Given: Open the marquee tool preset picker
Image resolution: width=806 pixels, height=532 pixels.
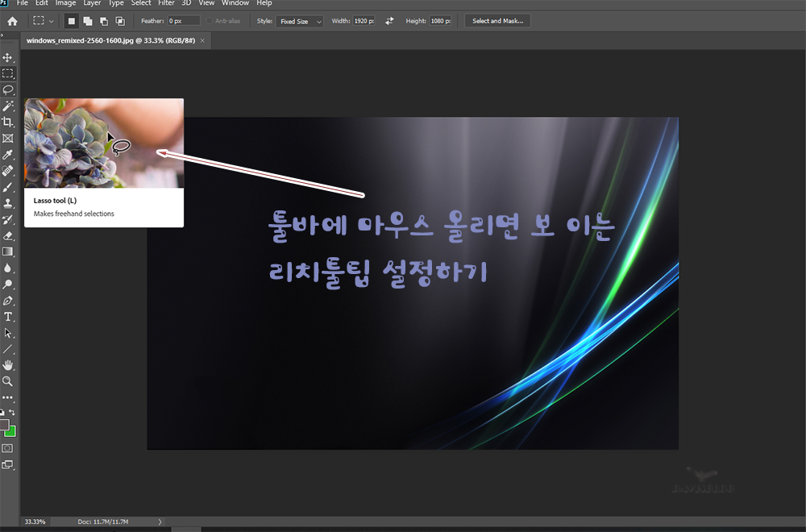Looking at the screenshot, I should 44,21.
